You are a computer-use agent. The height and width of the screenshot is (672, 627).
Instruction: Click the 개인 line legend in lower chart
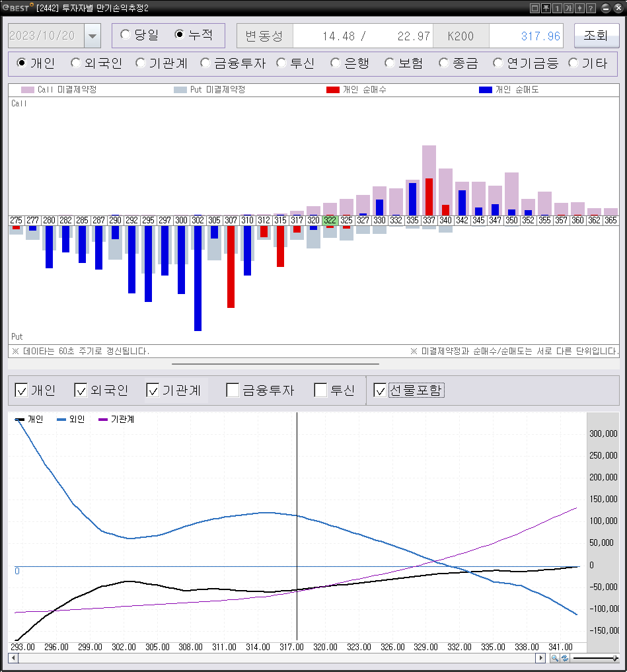pos(29,419)
